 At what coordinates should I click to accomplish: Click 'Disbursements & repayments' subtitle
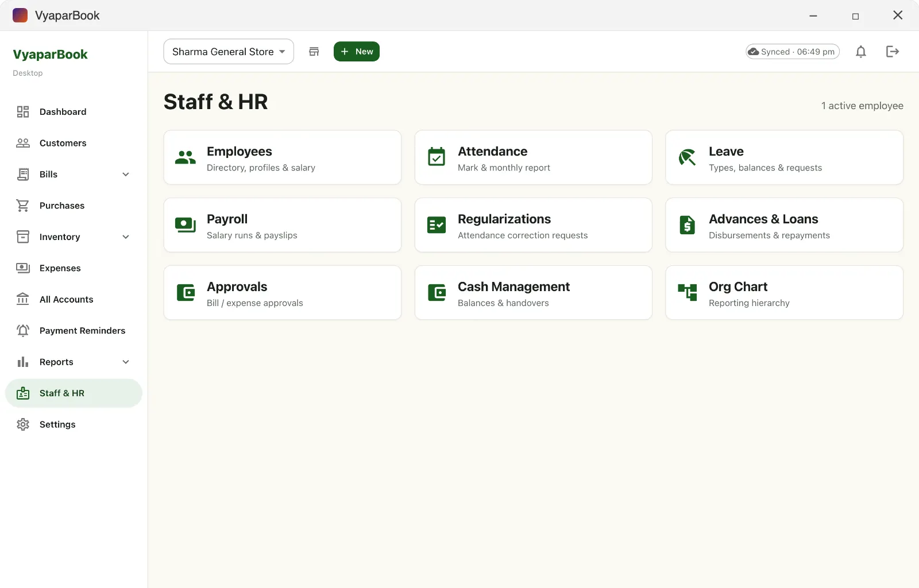(769, 235)
